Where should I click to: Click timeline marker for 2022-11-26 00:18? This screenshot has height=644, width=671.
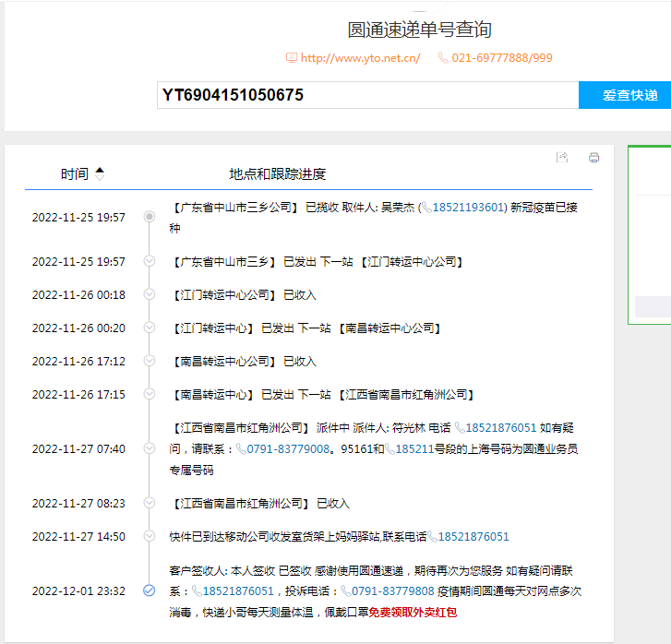pyautogui.click(x=149, y=294)
